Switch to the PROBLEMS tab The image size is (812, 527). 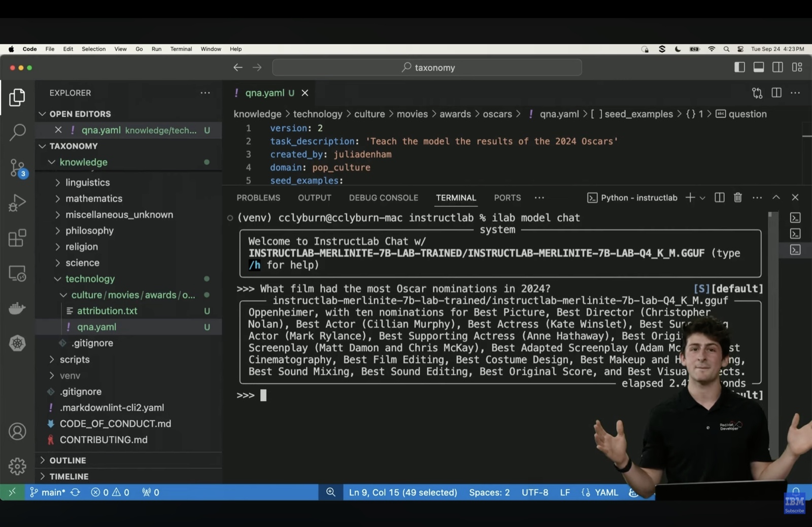pyautogui.click(x=258, y=198)
